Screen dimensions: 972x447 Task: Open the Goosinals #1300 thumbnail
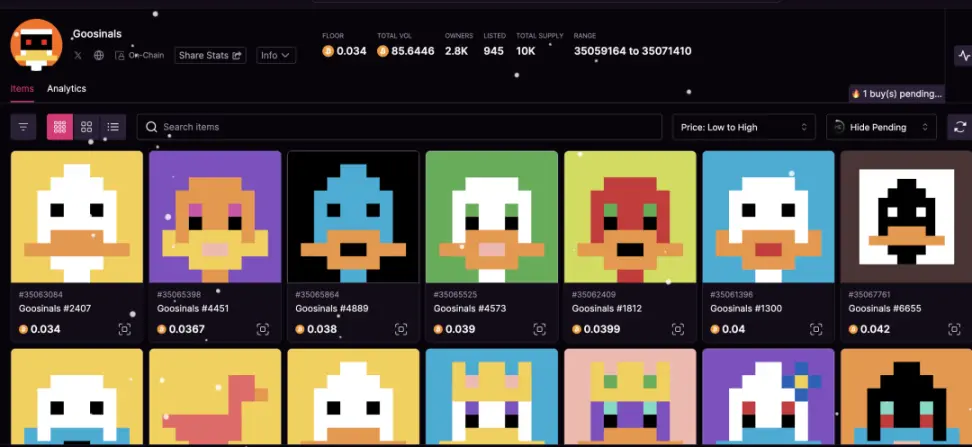point(768,217)
